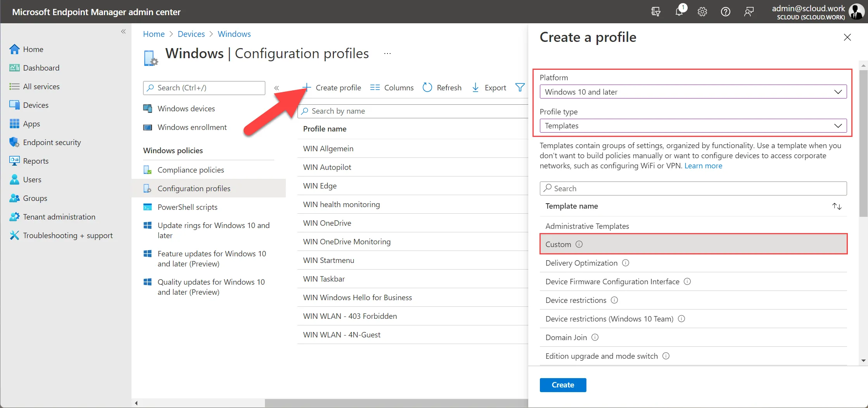The image size is (868, 408).
Task: Open the settings gear in header
Action: tap(702, 12)
